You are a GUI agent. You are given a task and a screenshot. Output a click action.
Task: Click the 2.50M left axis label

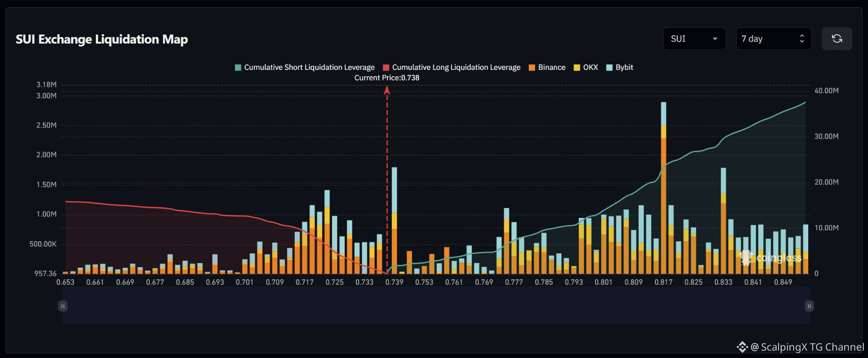[x=47, y=125]
